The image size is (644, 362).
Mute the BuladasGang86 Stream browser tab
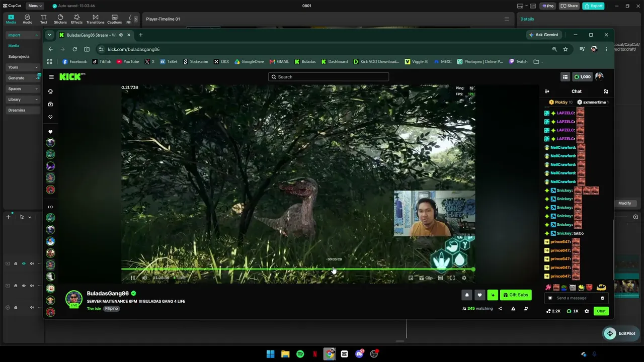[x=121, y=35]
